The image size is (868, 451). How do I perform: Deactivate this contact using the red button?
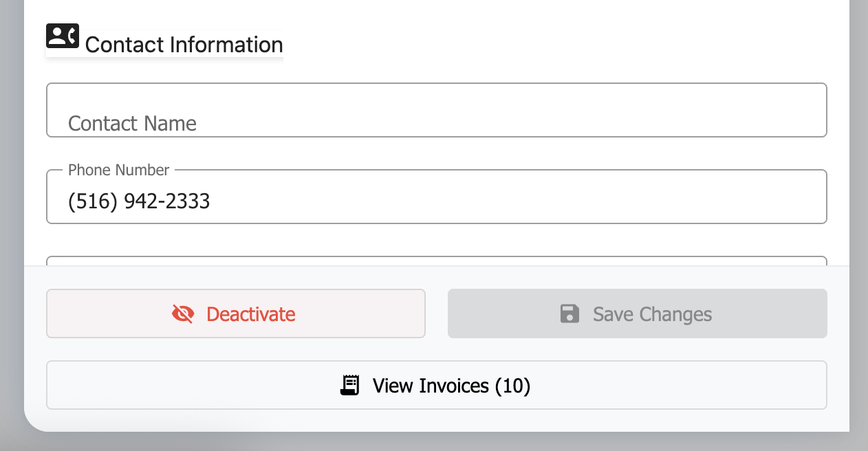235,313
